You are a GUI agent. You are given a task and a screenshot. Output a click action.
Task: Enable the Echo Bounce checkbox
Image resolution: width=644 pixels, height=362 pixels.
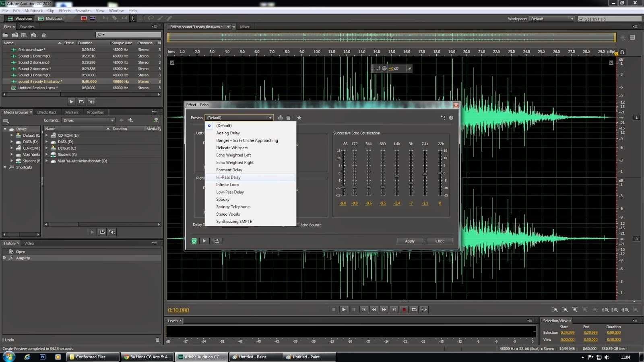297,225
